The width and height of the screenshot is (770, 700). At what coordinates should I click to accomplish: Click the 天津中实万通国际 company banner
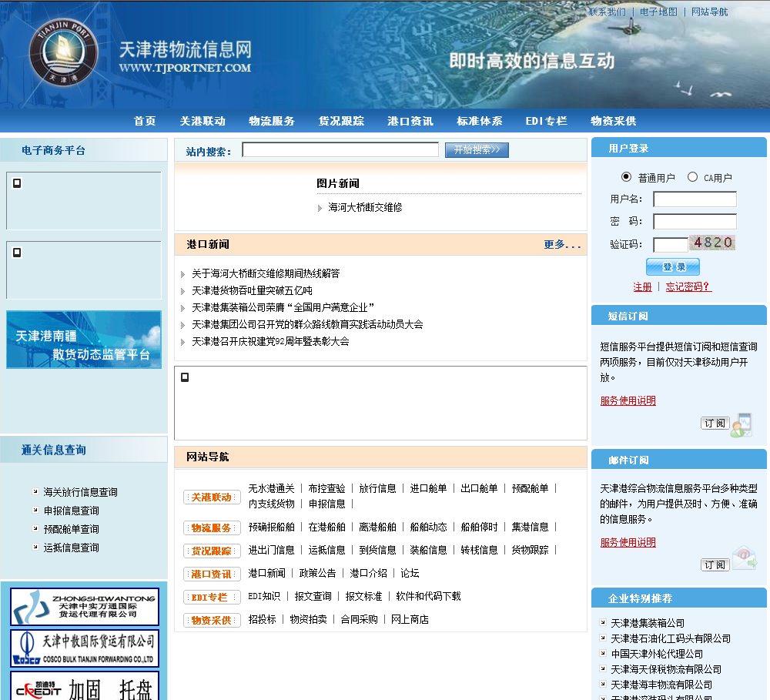pyautogui.click(x=85, y=607)
